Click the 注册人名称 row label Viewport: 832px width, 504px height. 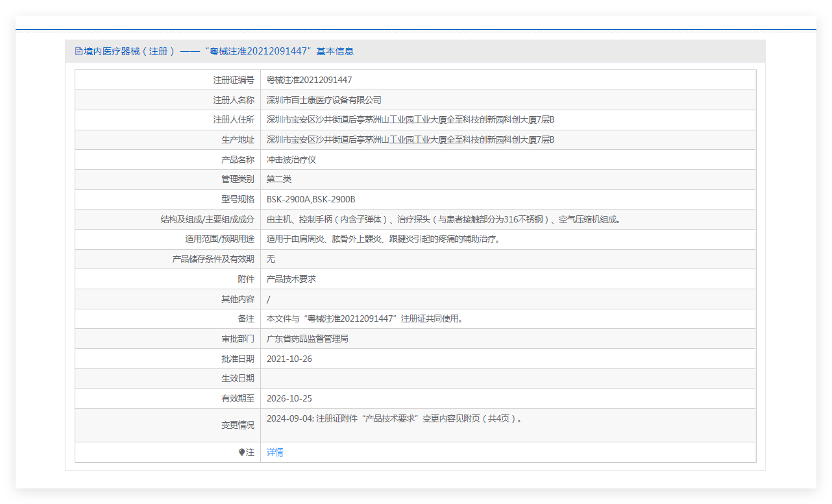tap(234, 100)
